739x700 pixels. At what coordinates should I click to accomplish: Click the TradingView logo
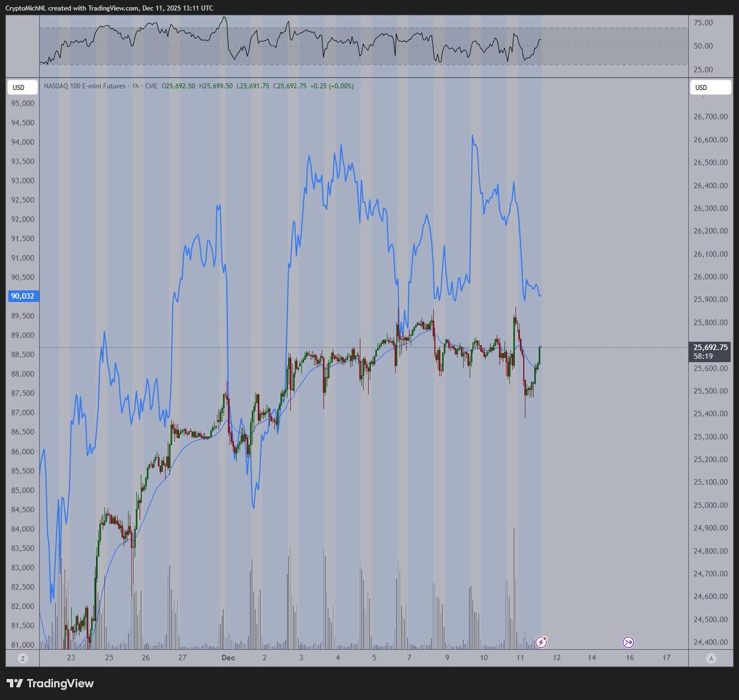click(x=50, y=683)
